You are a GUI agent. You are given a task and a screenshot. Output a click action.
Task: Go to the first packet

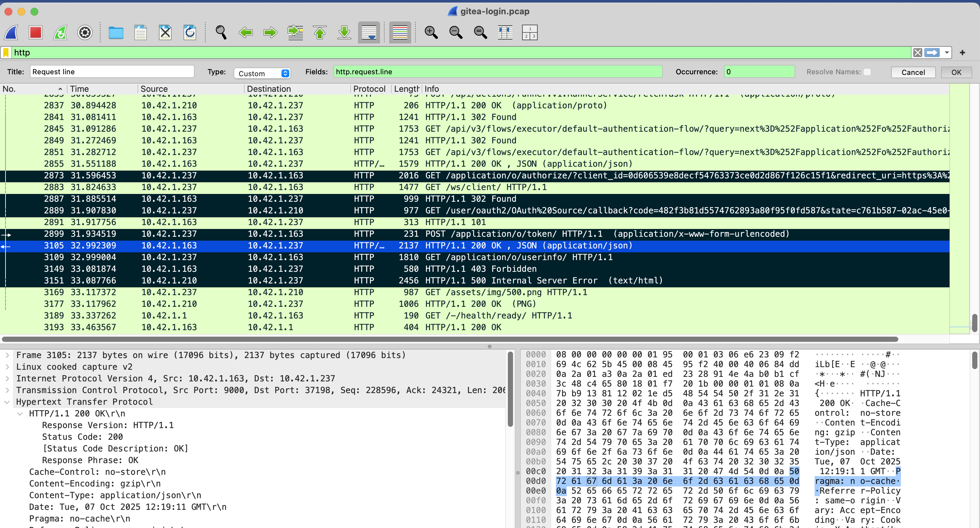point(319,32)
